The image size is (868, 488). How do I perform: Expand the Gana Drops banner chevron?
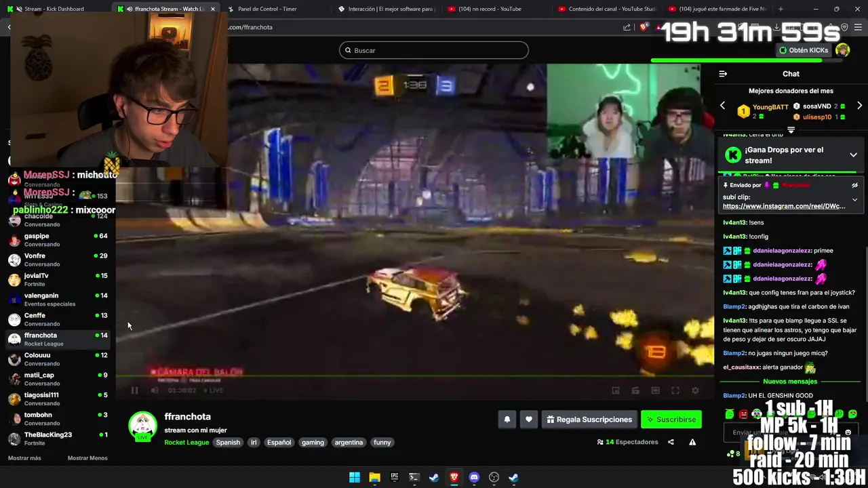pyautogui.click(x=853, y=155)
